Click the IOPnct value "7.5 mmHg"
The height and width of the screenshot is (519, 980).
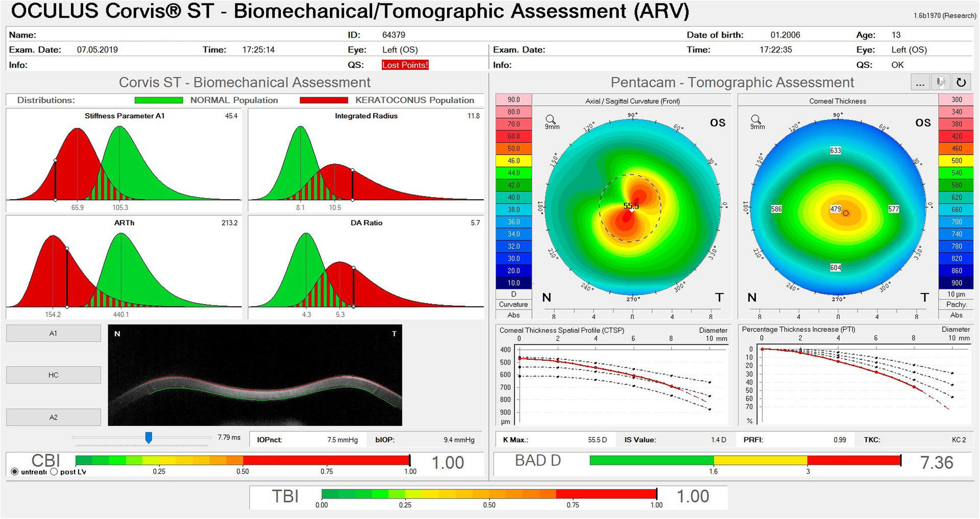pos(342,440)
